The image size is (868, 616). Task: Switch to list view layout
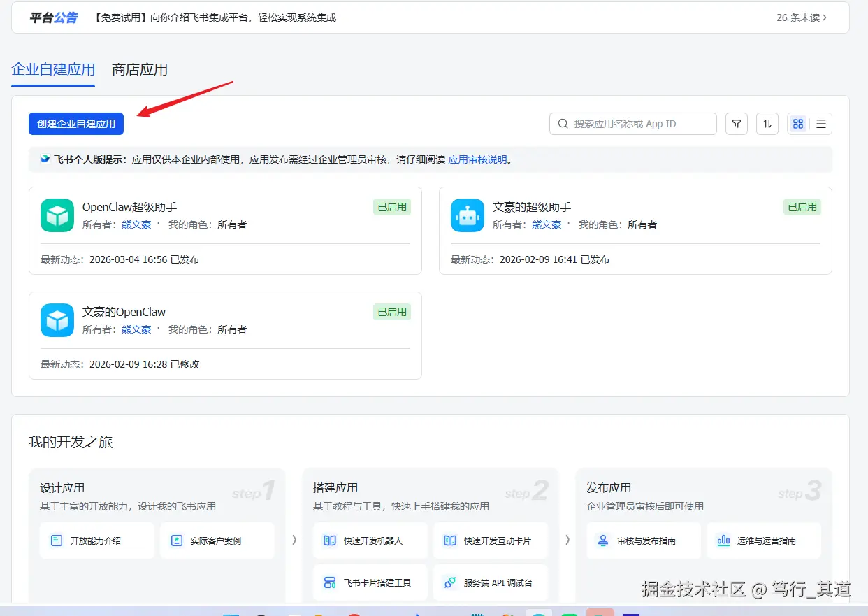click(820, 124)
